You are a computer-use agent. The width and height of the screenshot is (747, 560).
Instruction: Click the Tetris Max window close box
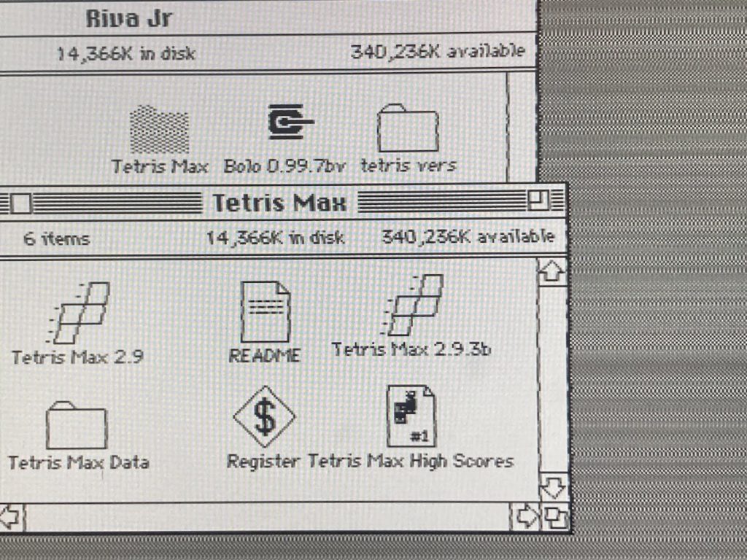tap(20, 203)
